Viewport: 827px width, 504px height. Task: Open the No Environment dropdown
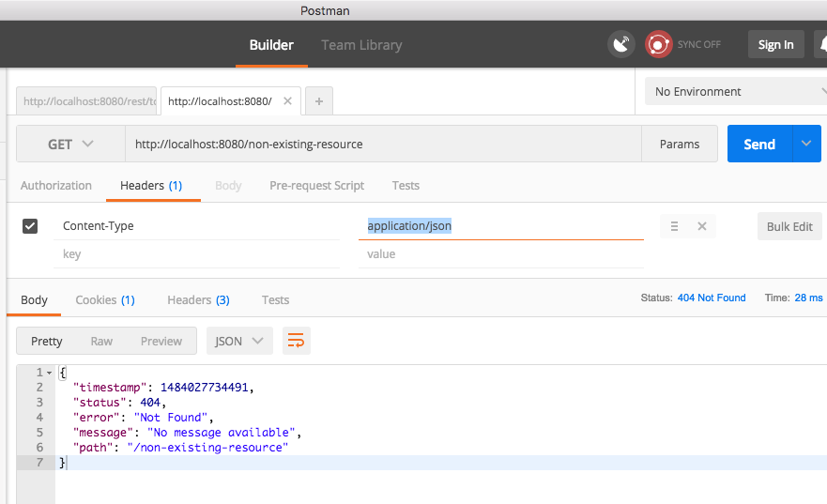tap(736, 92)
